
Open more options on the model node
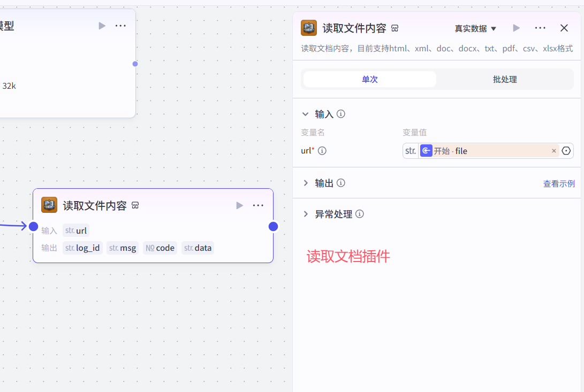120,26
